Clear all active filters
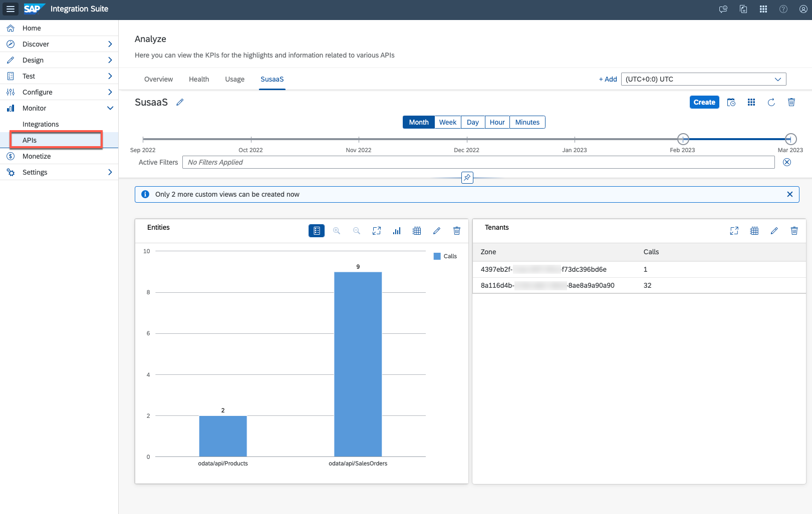This screenshot has height=514, width=812. click(787, 162)
